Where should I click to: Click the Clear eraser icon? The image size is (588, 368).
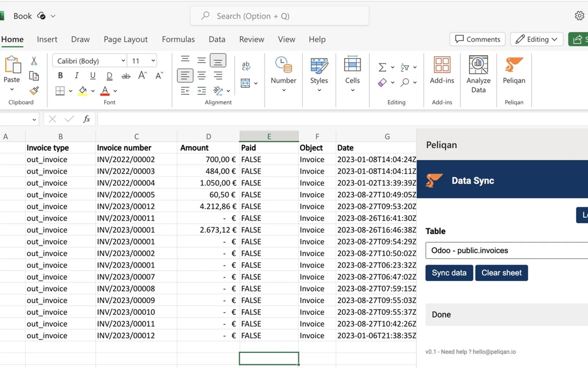click(x=382, y=82)
